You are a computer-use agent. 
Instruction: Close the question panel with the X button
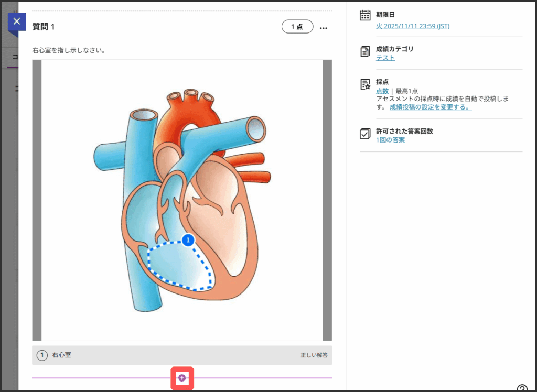[17, 22]
